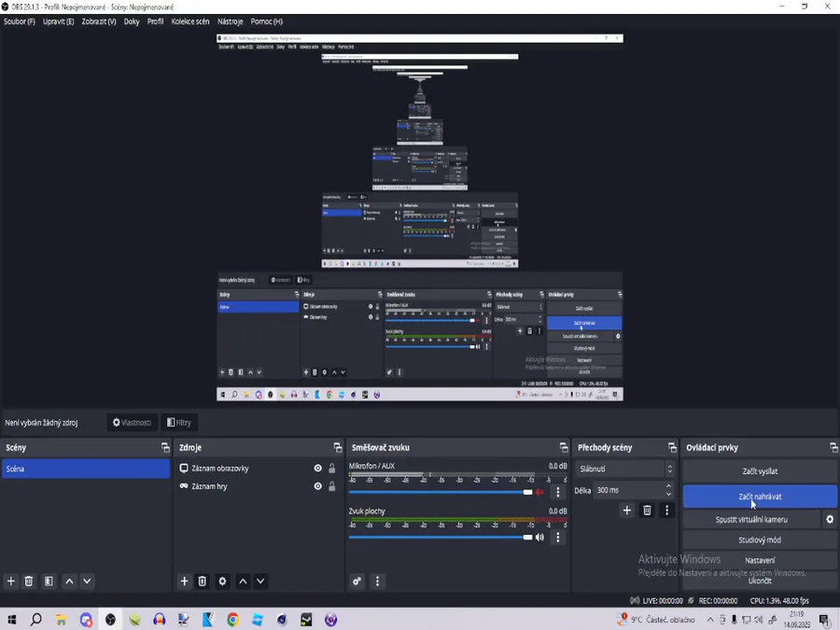Screen dimensions: 840x630
Task: Click the CPU: 1.3%, 48.00 fps status text
Action: 779,600
